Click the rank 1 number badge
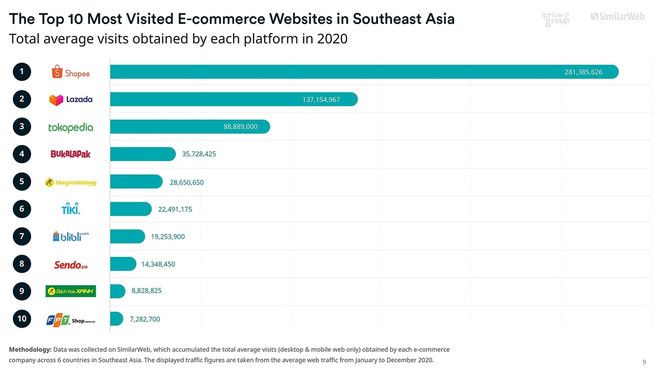 pos(22,72)
